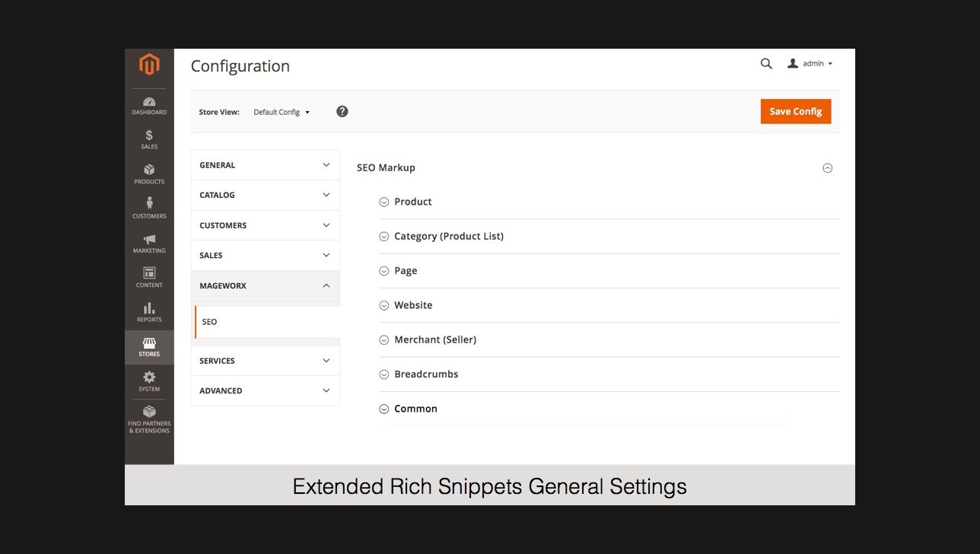
Task: Expand the Product markup section
Action: pyautogui.click(x=413, y=202)
